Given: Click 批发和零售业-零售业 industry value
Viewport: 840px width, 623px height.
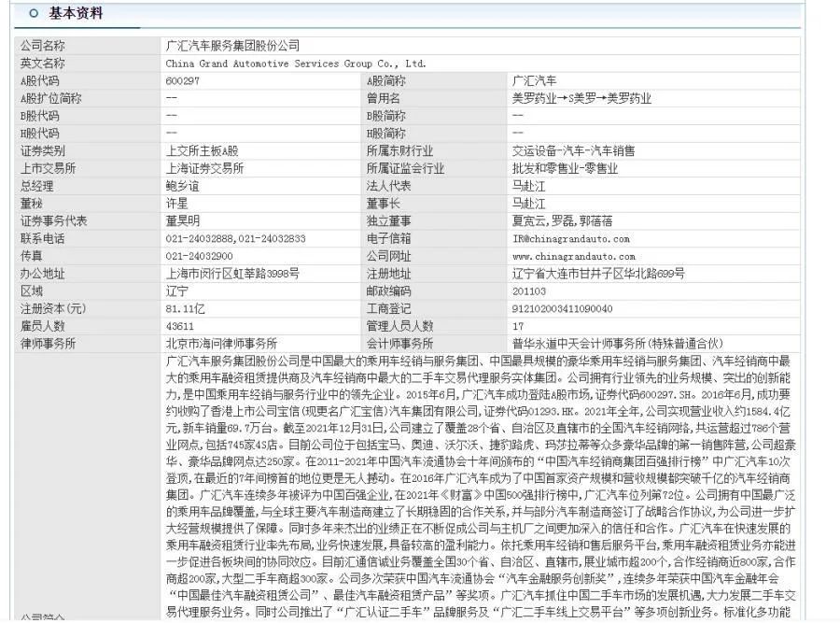Looking at the screenshot, I should pyautogui.click(x=565, y=168).
